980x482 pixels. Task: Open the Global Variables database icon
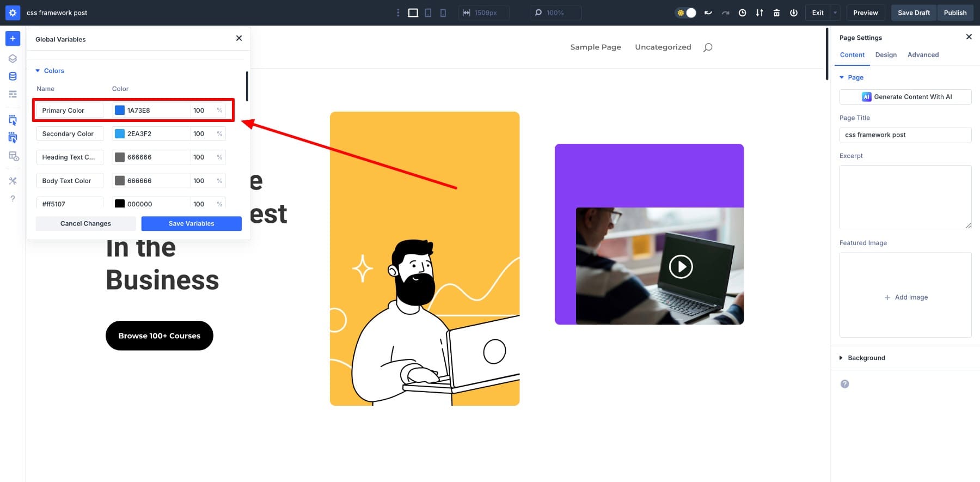(x=13, y=76)
